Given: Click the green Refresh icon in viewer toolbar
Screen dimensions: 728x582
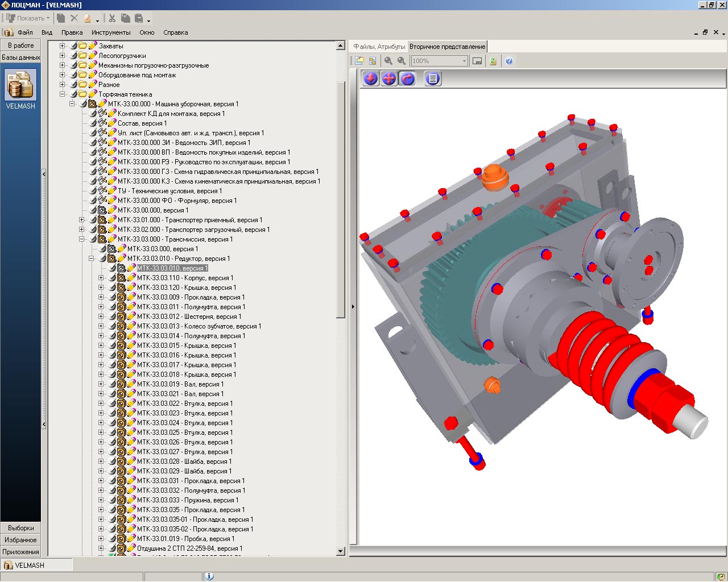Looking at the screenshot, I should [x=493, y=61].
